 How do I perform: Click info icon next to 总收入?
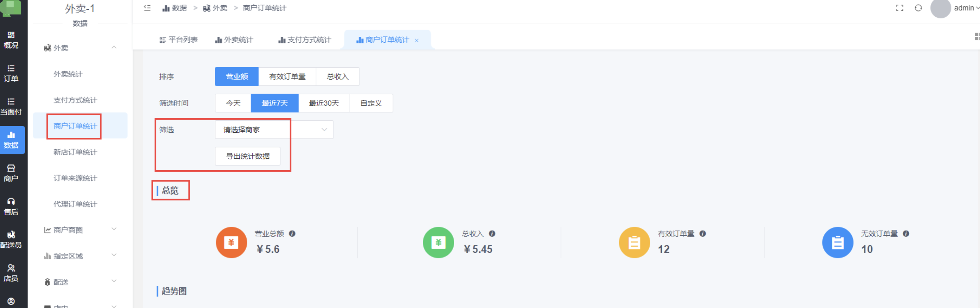pos(492,234)
